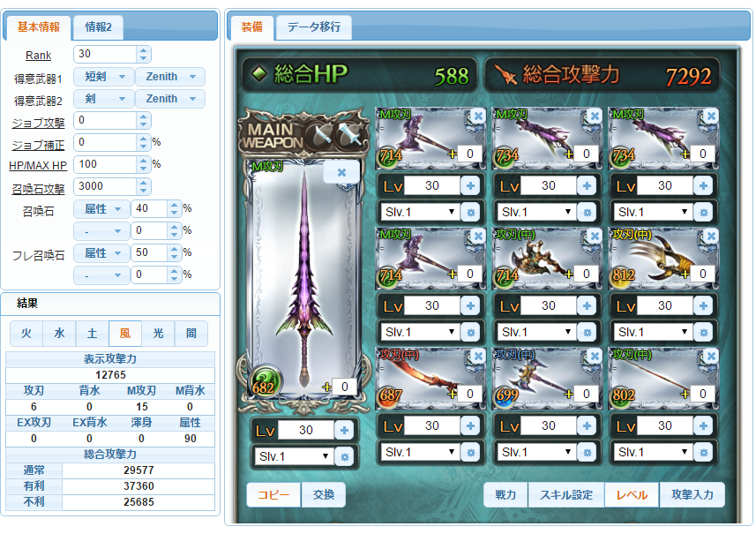The width and height of the screenshot is (756, 534).
Task: Switch to the 基本情報 tab
Action: coord(38,27)
